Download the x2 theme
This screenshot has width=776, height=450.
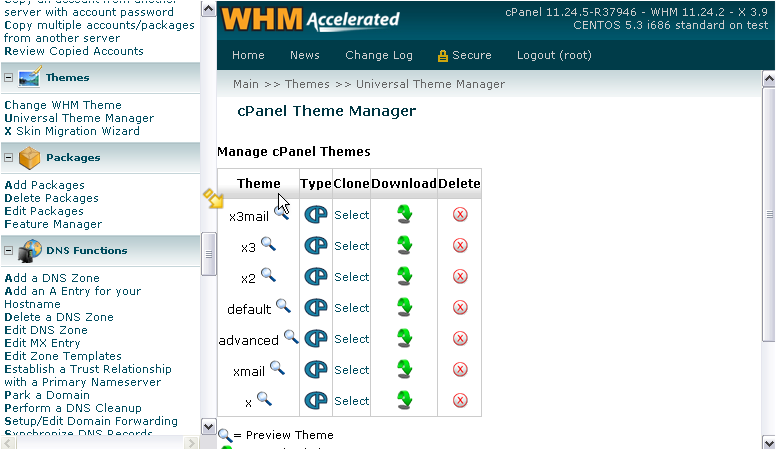[404, 276]
